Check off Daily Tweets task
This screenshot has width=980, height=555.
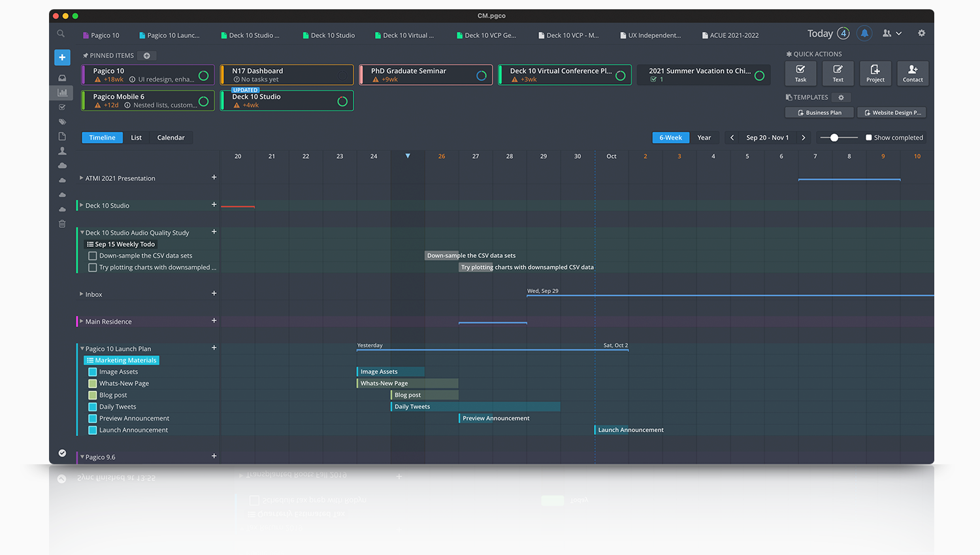tap(93, 407)
